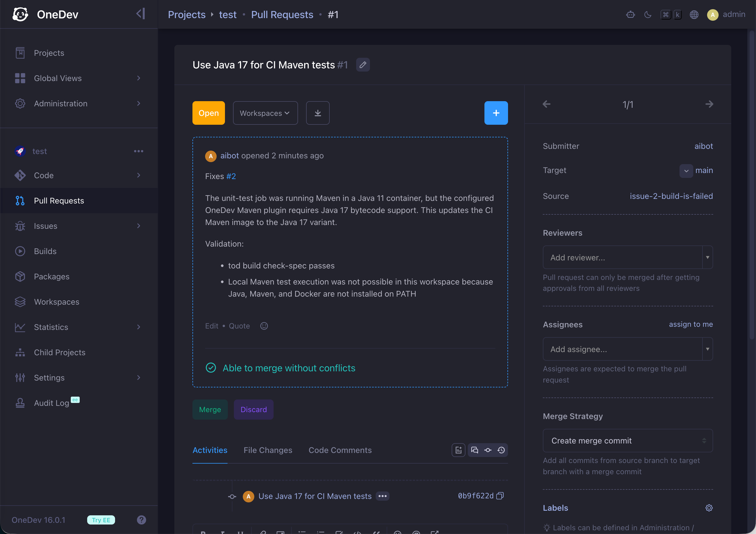Open the Labels settings gear icon
756x534 pixels.
[709, 508]
